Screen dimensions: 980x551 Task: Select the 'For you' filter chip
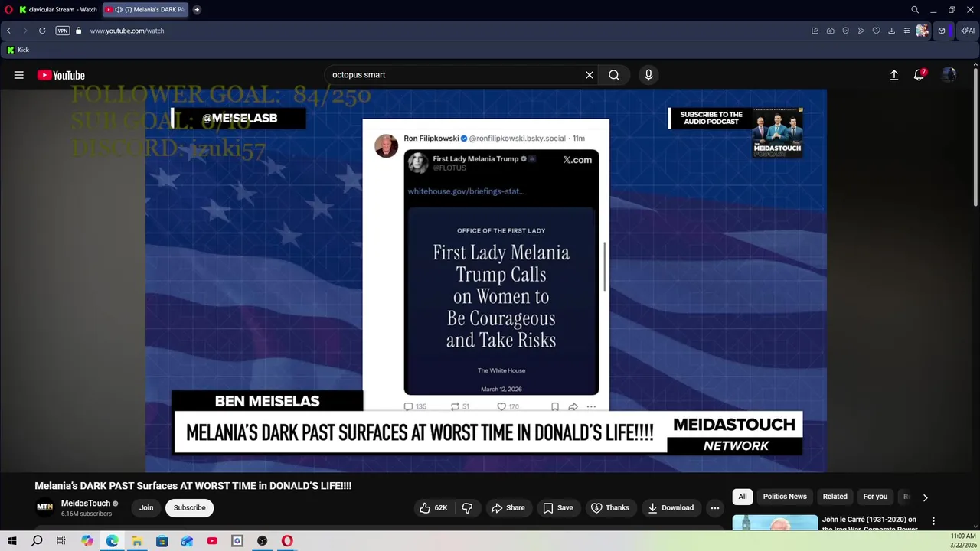point(875,497)
